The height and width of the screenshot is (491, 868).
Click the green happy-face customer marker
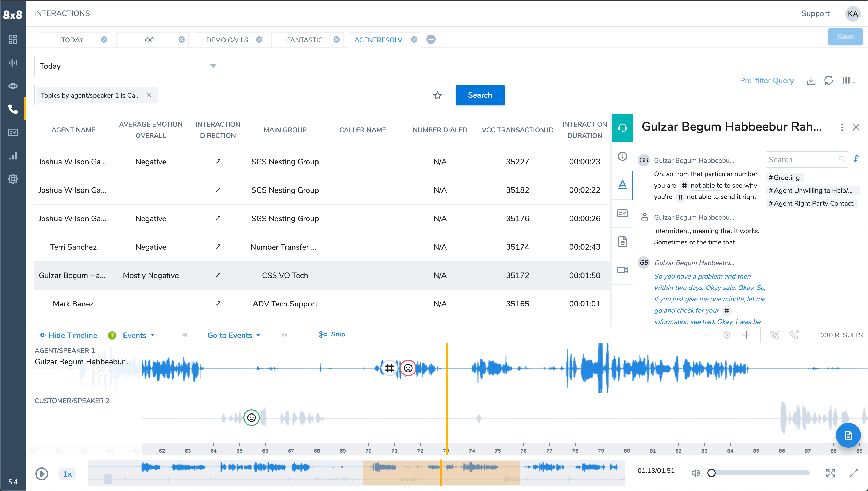point(251,418)
